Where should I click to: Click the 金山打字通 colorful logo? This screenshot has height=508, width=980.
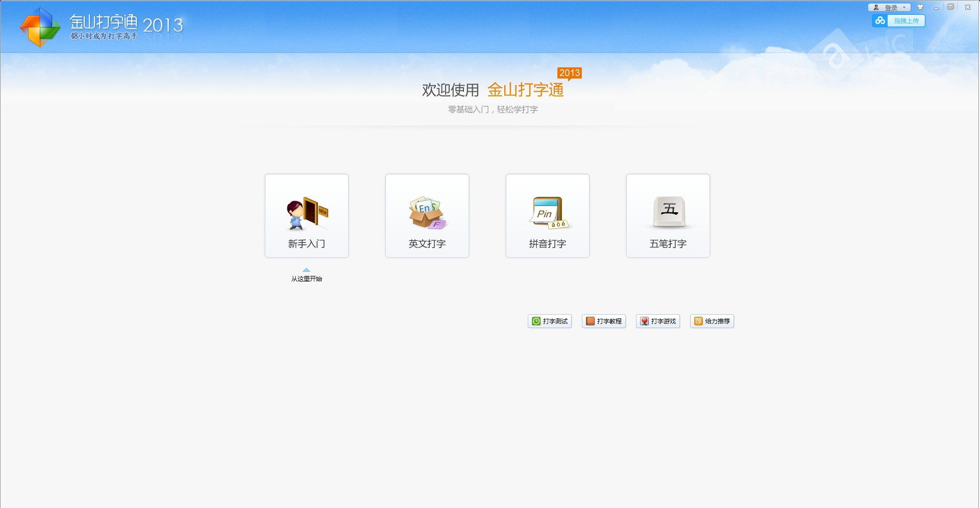39,27
